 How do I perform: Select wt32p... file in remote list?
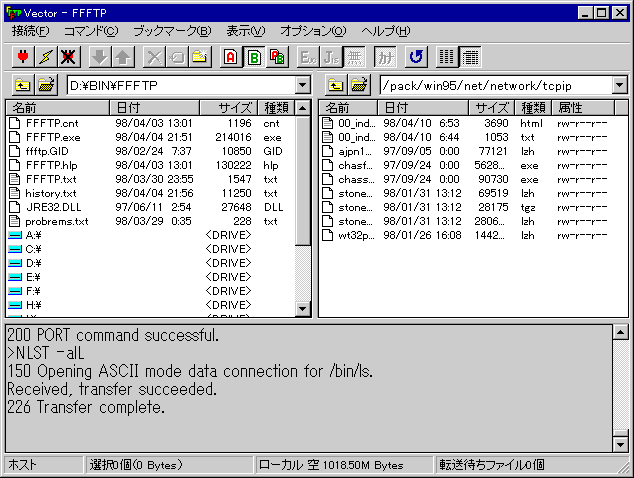coord(356,235)
